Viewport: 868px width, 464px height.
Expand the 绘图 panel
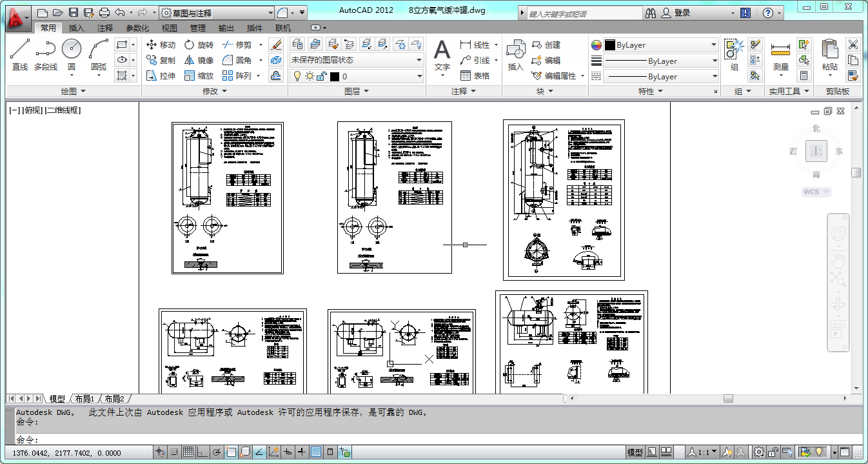point(73,92)
